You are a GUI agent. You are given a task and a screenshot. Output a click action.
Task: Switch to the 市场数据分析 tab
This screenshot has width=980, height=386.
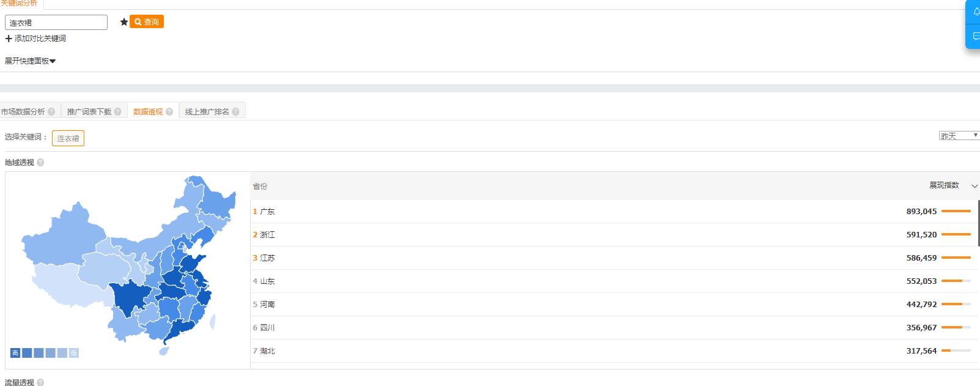23,112
